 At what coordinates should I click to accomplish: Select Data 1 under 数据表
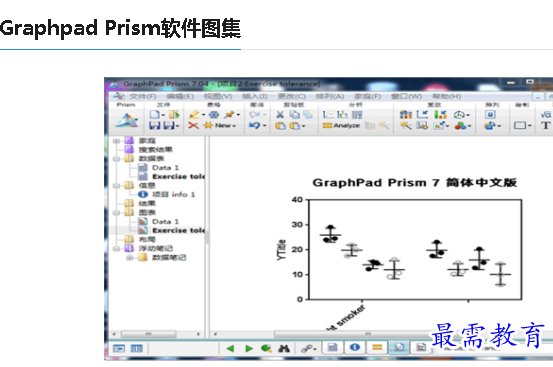point(165,167)
